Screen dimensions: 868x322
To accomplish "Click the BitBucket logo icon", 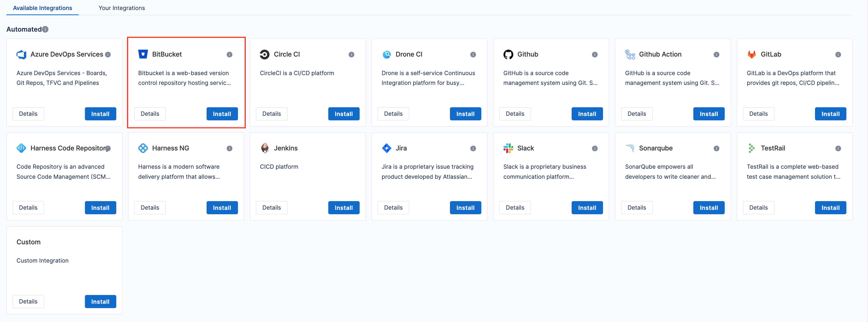I will click(x=143, y=54).
